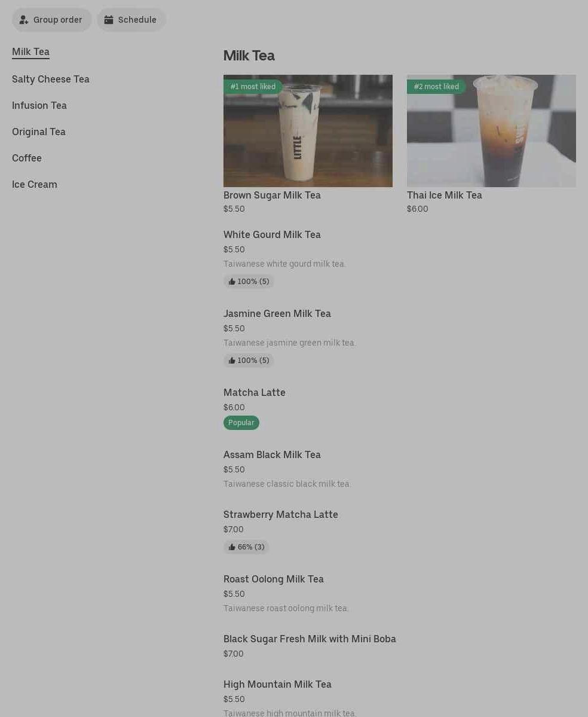
Task: Click the #2 most liked badge
Action: 436,87
